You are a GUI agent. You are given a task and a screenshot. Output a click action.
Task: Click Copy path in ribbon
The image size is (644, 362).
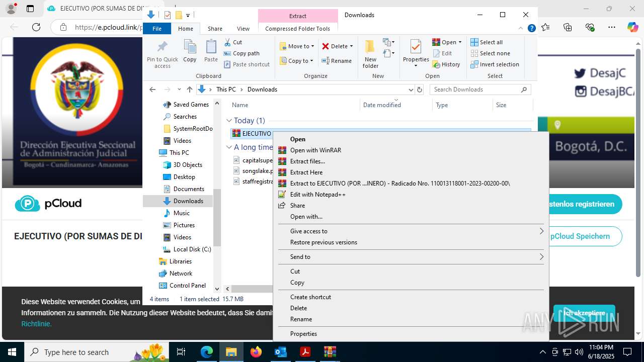coord(242,53)
